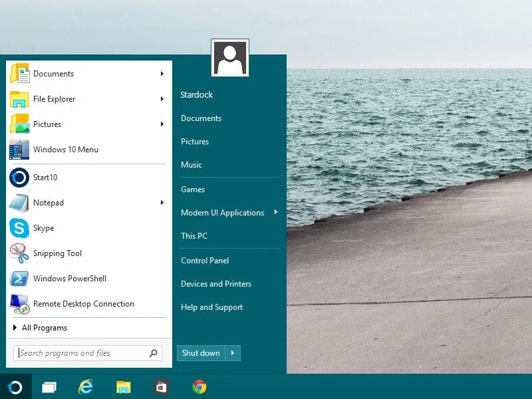Expand the Pictures submenu arrow
532x399 pixels.
click(162, 124)
